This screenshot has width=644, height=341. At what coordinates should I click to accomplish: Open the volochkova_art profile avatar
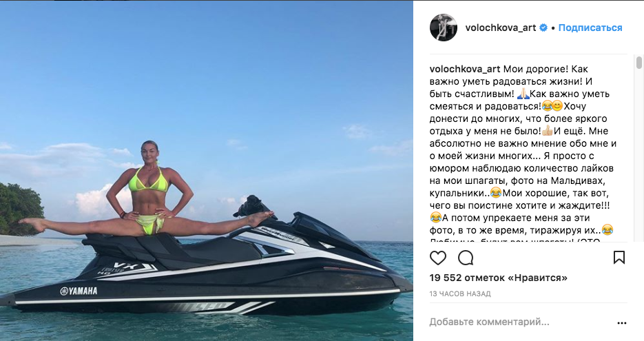(444, 28)
